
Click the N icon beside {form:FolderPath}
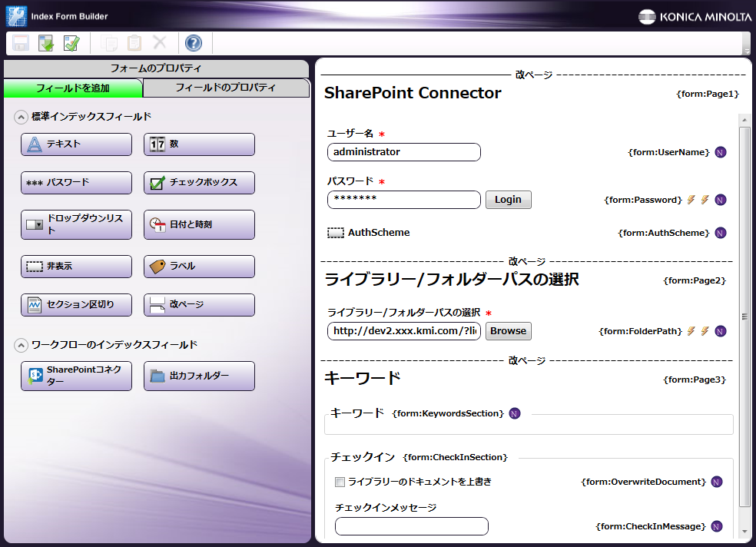pyautogui.click(x=721, y=332)
